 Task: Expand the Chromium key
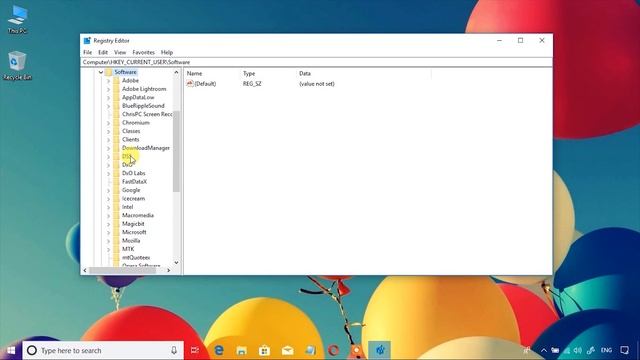[x=108, y=123]
